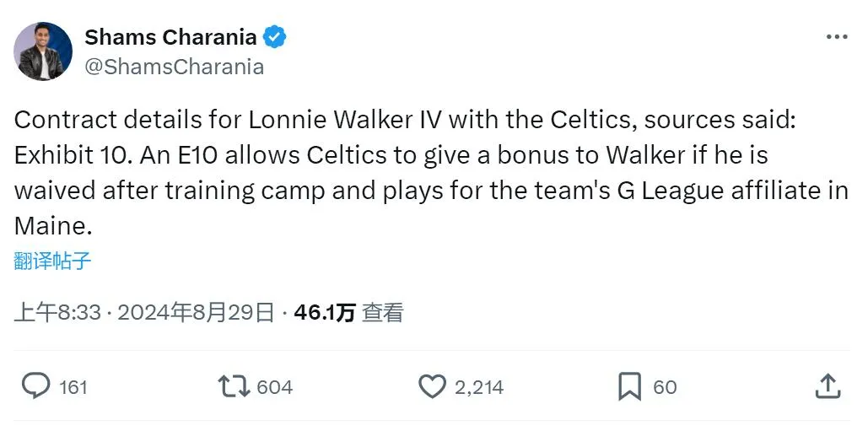Open the share post icon
Image resolution: width=868 pixels, height=431 pixels.
coord(828,386)
